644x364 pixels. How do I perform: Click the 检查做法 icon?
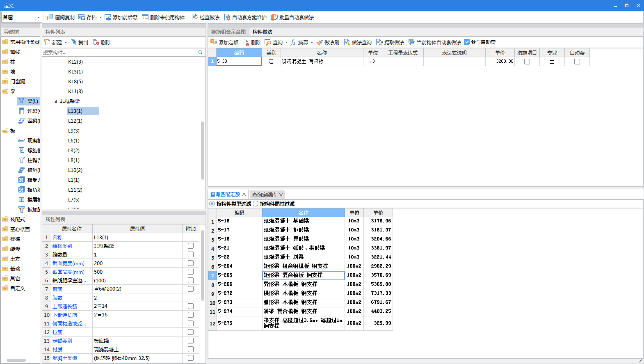[195, 17]
